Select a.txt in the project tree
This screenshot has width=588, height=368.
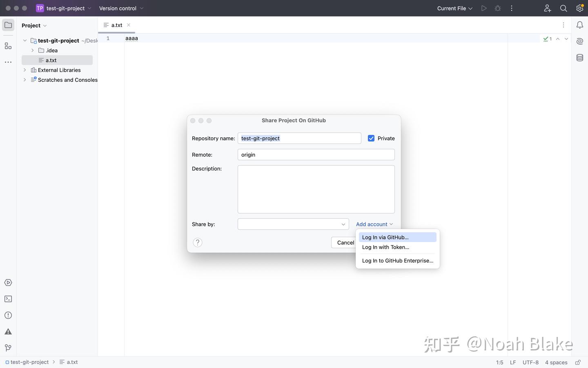pyautogui.click(x=57, y=60)
